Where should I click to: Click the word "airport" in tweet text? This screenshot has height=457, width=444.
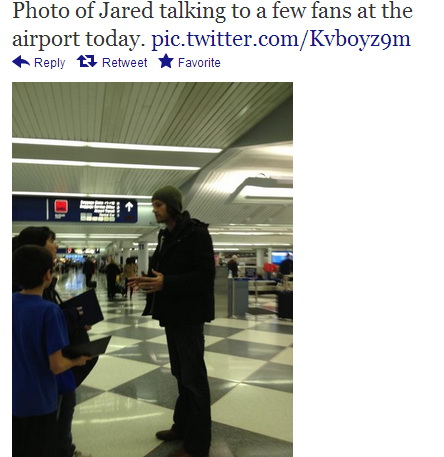[46, 40]
